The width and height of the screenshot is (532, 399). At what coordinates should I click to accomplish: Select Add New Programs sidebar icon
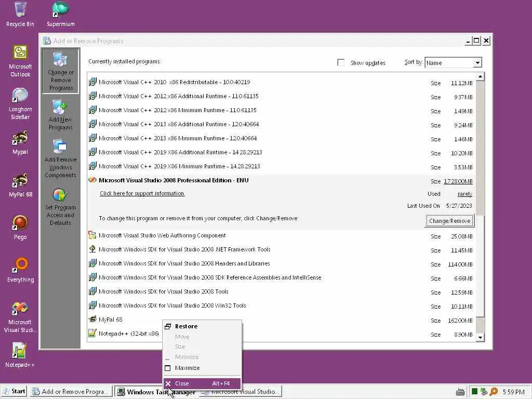[x=60, y=115]
